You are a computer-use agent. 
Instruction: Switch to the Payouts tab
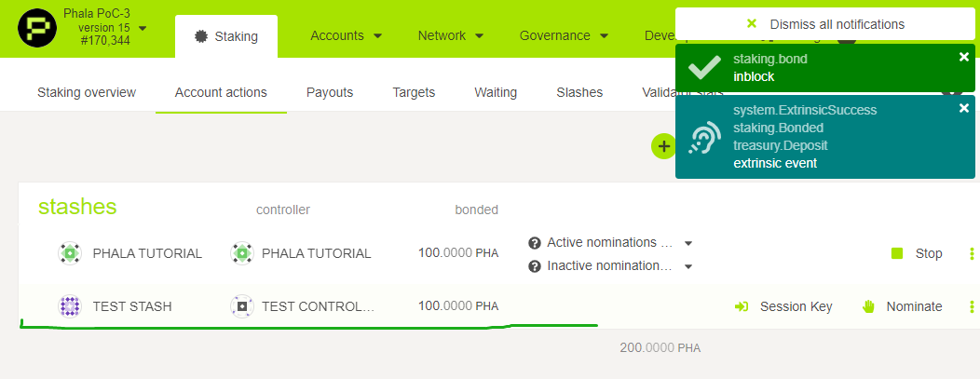coord(330,92)
